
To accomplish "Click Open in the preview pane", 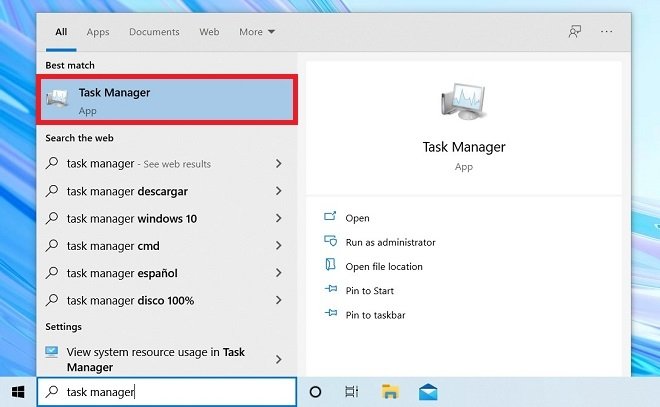I will tap(357, 218).
